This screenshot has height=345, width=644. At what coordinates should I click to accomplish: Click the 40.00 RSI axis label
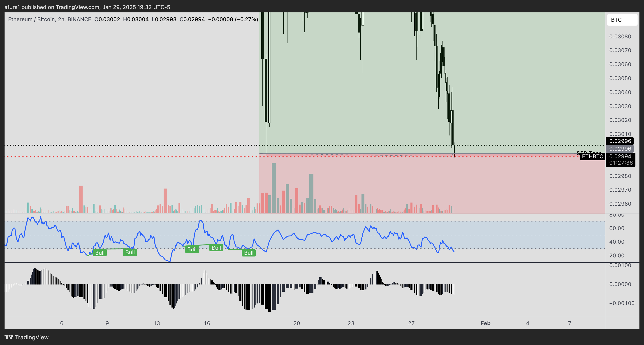[x=617, y=242]
